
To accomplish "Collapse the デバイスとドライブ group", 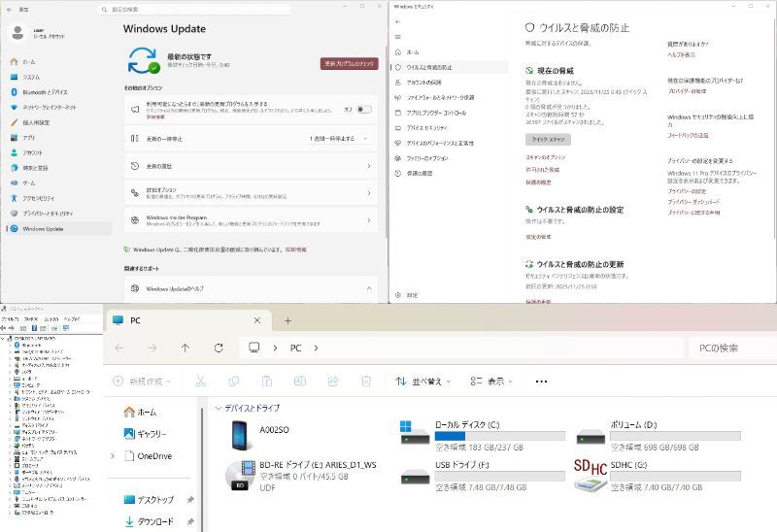I will 218,408.
